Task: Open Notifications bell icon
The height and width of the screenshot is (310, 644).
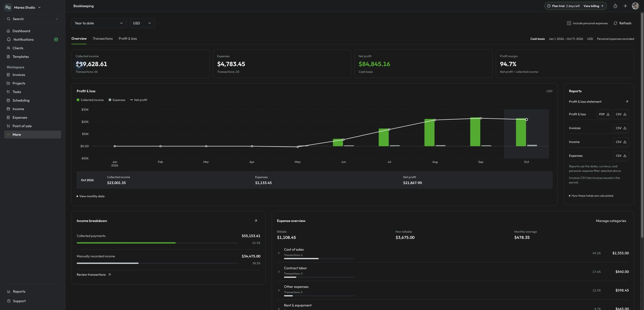Action: click(9, 39)
